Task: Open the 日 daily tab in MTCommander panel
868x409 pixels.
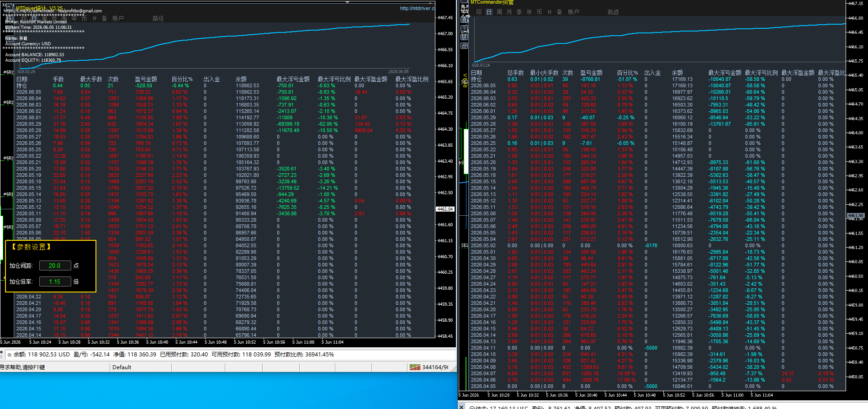Action: coord(489,12)
